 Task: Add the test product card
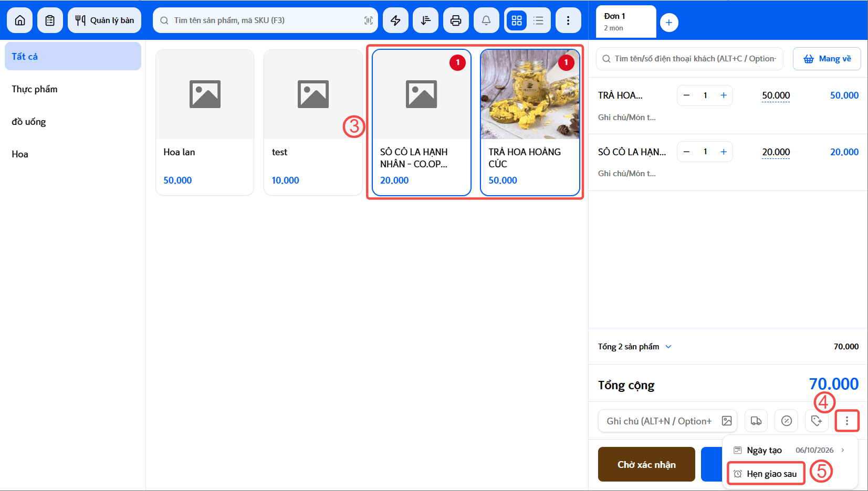313,122
